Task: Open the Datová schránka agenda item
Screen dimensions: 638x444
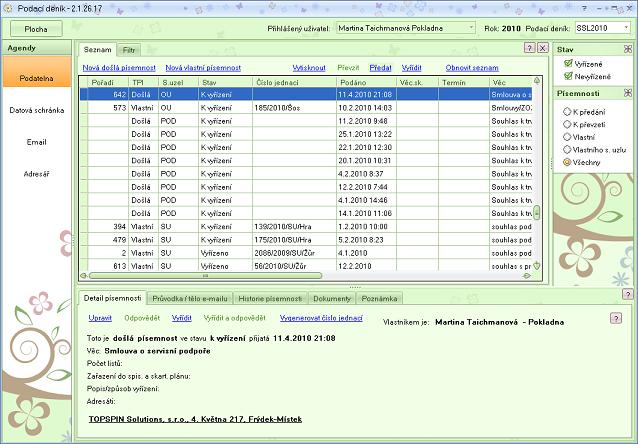Action: tap(36, 110)
